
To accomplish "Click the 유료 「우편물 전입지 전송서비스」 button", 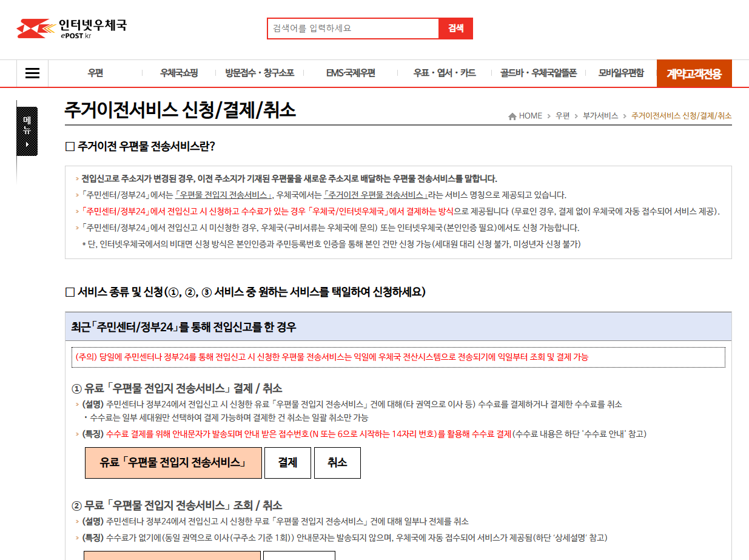I will 173,462.
